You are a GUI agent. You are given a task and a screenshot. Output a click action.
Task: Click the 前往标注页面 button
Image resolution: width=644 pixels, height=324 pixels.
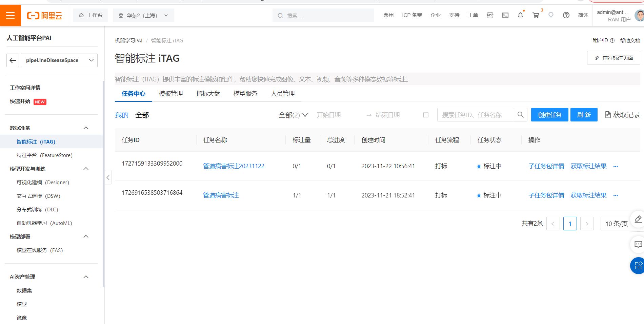(x=613, y=58)
